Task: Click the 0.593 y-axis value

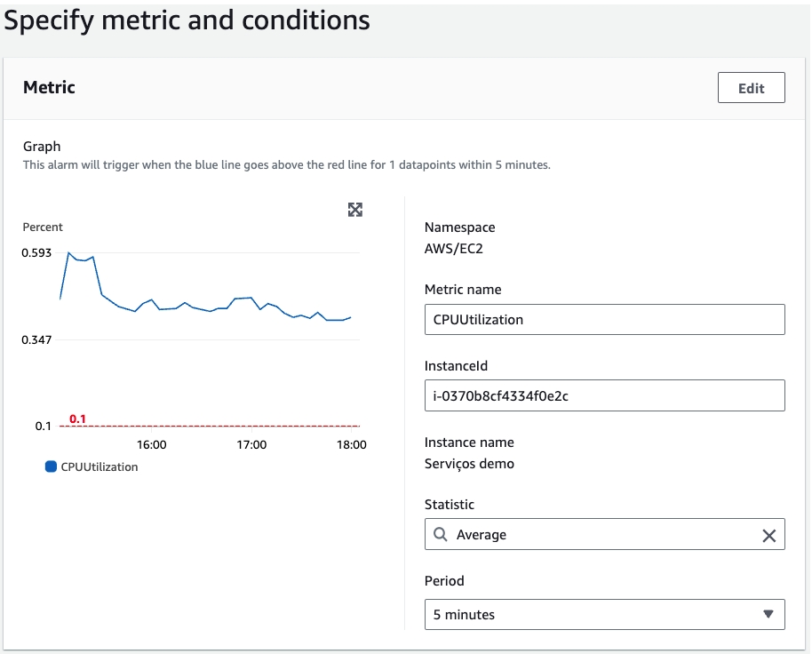Action: click(37, 253)
